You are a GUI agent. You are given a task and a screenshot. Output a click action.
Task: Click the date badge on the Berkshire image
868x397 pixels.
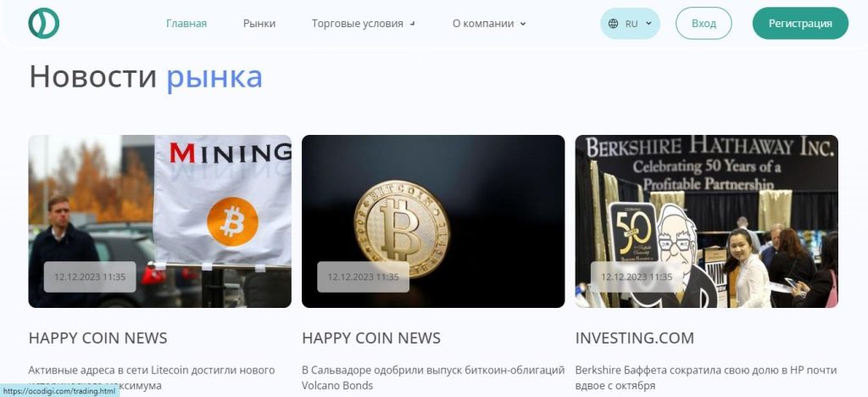(x=637, y=277)
